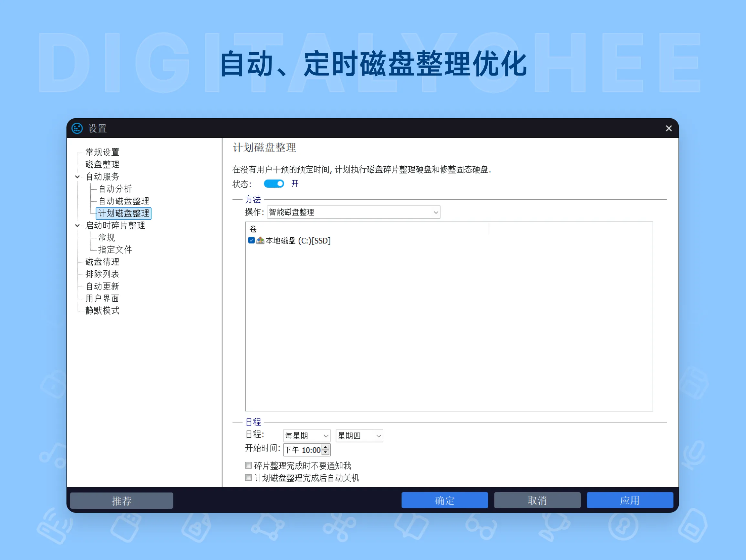Collapse the 启动时碎片整理 tree branch

77,225
